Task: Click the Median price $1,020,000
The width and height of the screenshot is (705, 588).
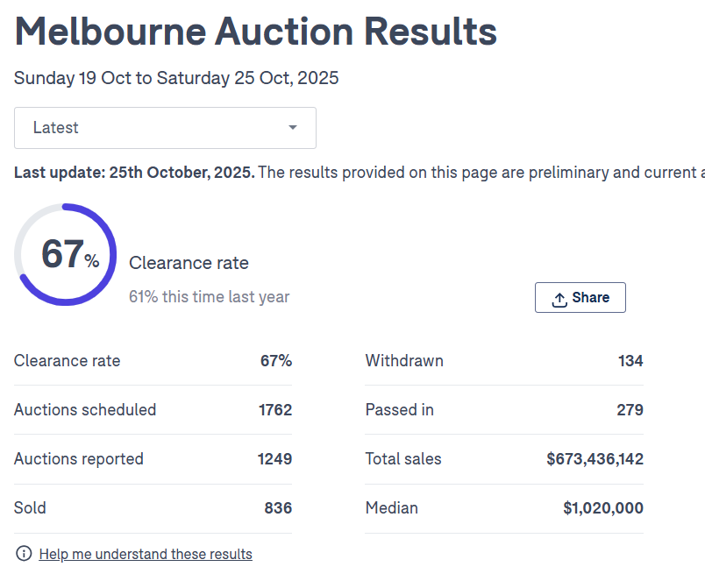Action: pyautogui.click(x=603, y=508)
